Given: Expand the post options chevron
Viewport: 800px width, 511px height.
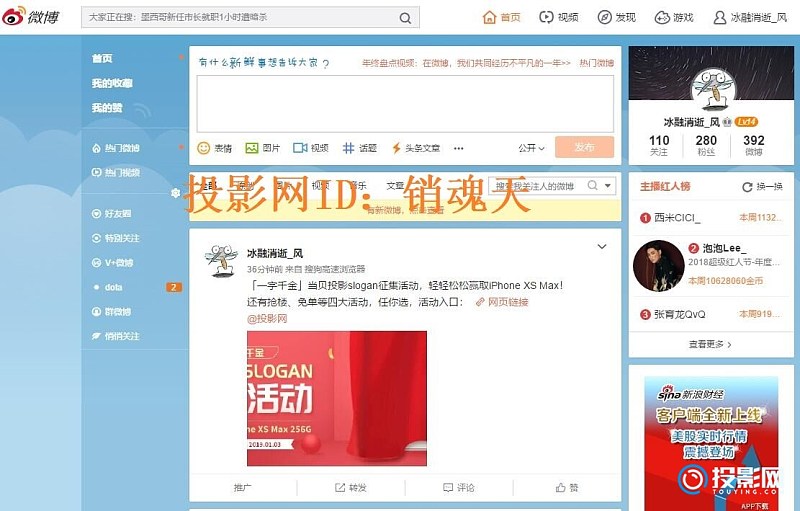Looking at the screenshot, I should coord(602,247).
